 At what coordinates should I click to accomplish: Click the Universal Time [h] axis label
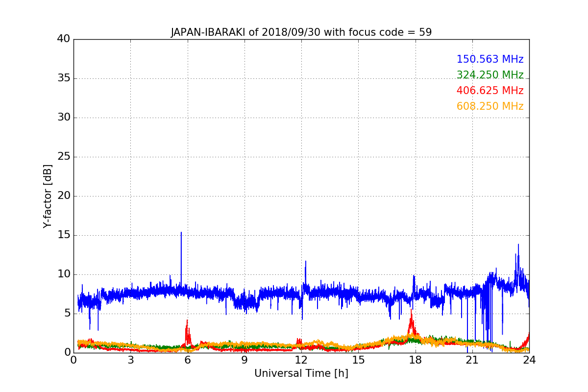point(301,373)
